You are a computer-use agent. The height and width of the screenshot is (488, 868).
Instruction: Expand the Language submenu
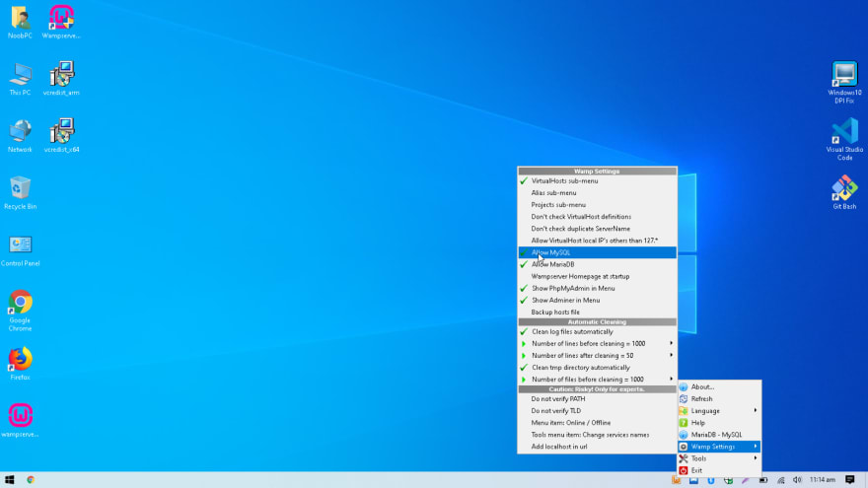pos(720,411)
